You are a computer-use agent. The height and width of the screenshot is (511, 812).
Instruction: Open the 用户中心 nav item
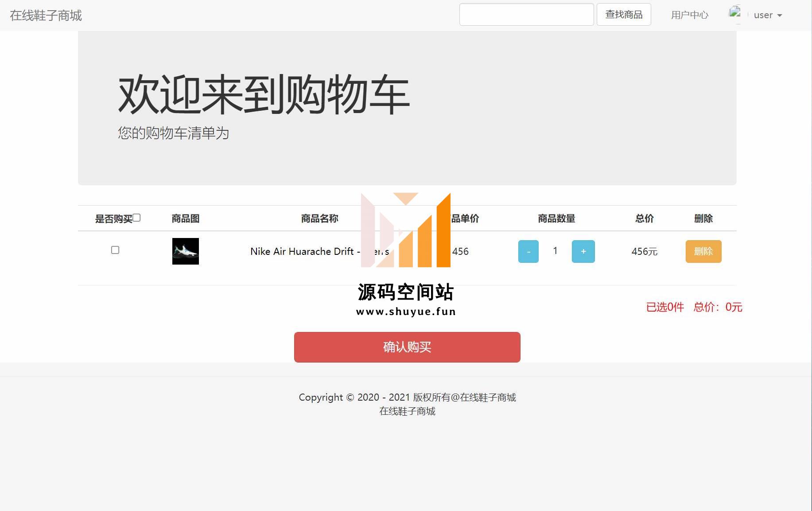click(689, 15)
